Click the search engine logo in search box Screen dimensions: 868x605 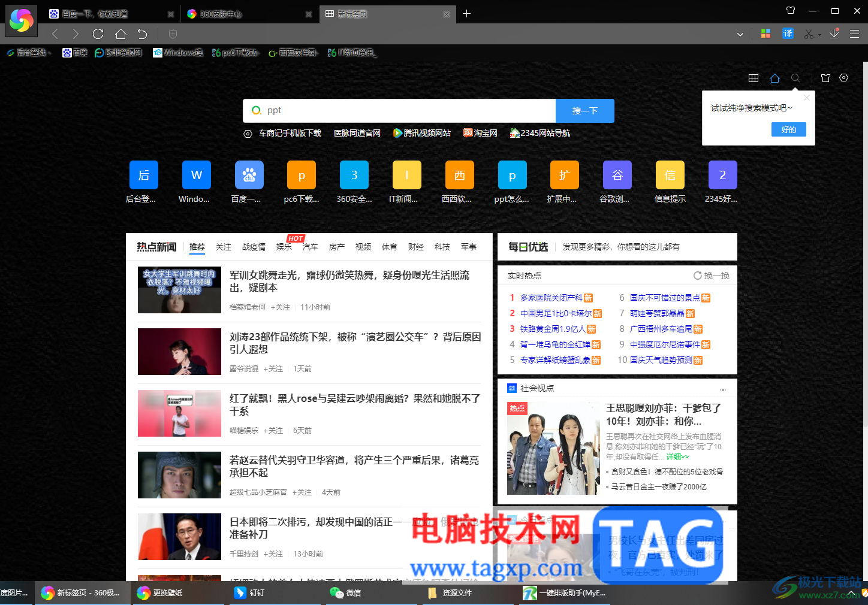pyautogui.click(x=257, y=111)
